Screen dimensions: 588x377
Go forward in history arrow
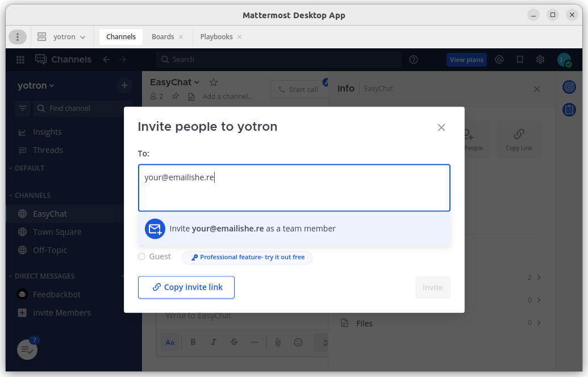point(123,59)
